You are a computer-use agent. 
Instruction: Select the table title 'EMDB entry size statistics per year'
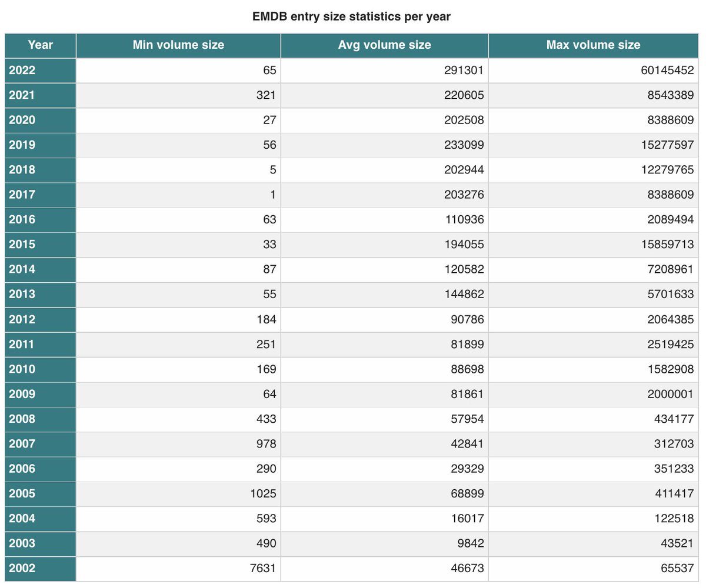pos(352,16)
